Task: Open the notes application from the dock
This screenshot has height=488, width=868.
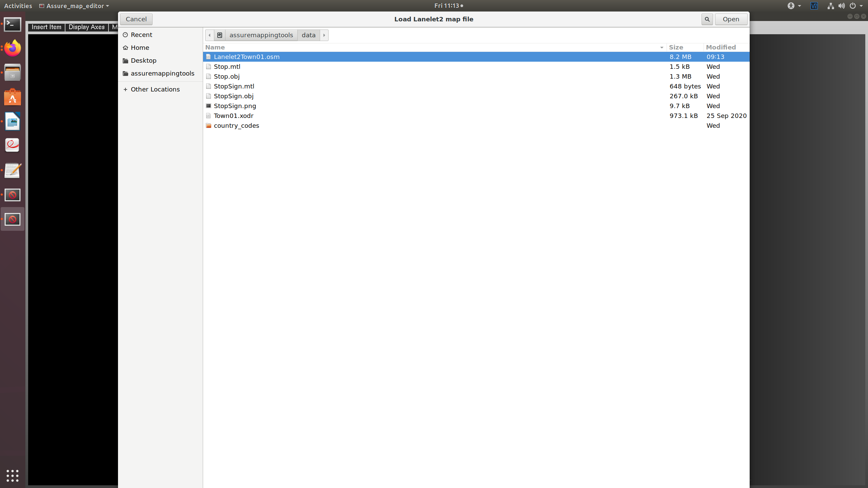Action: coord(12,170)
